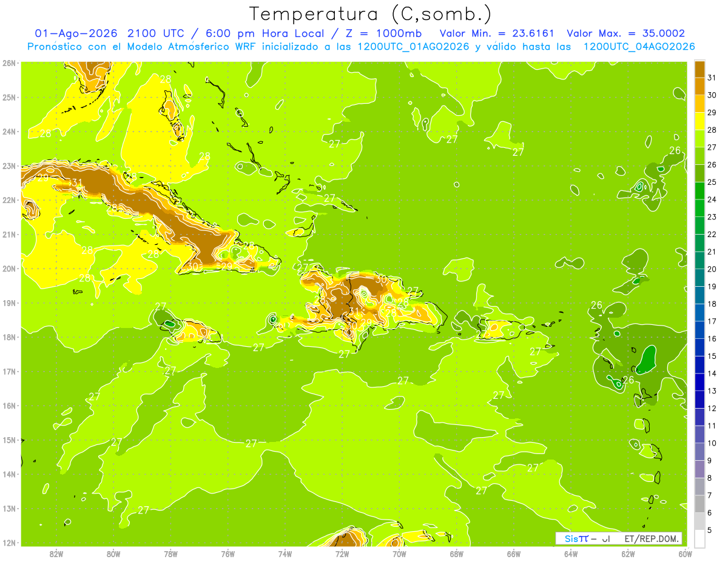Viewport: 728px width, 562px height.
Task: Select the valid-until stamp "1200UTC_04AGO2026"
Action: [639, 47]
